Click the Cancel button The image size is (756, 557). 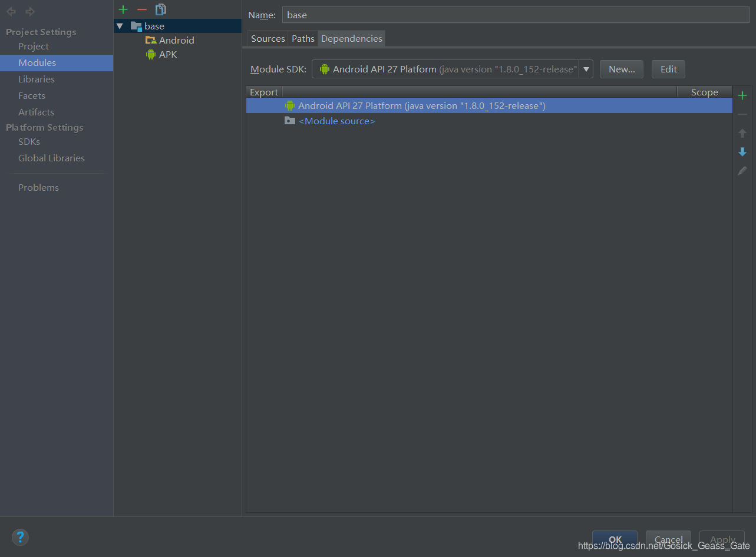pos(668,539)
